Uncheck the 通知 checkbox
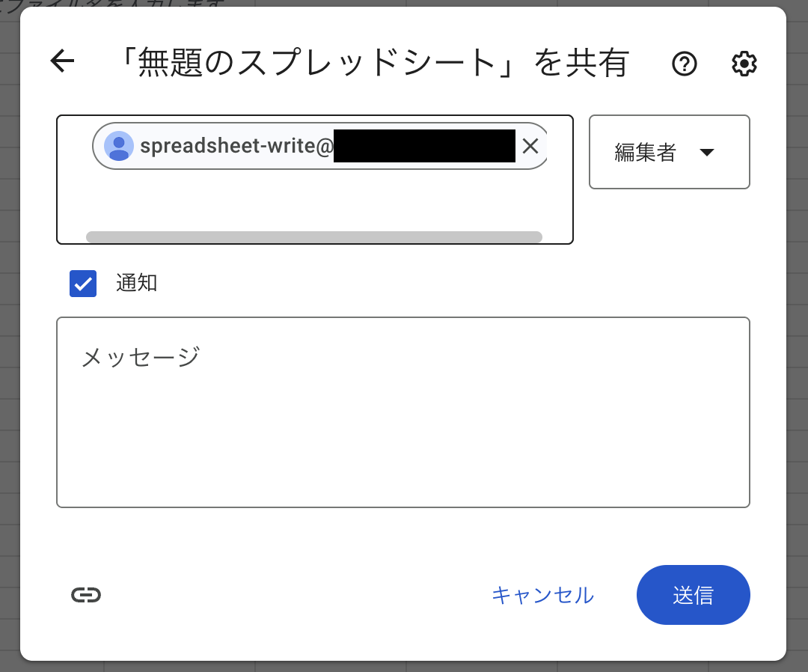 [83, 284]
